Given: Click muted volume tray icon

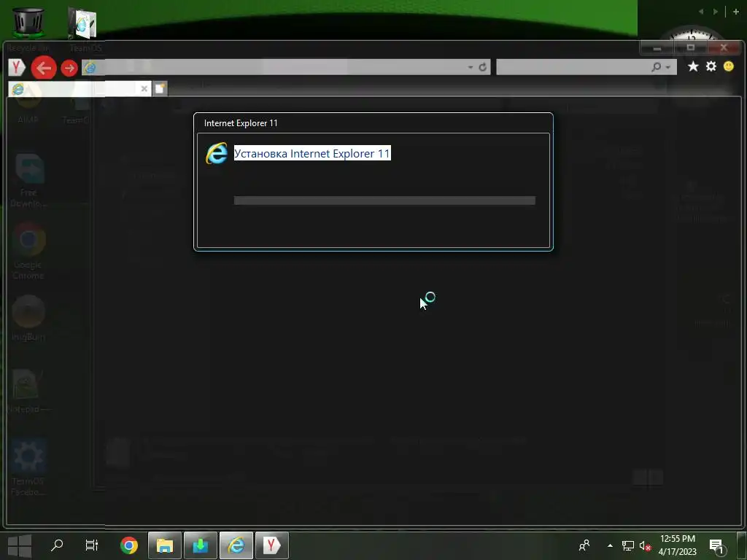Looking at the screenshot, I should (645, 545).
